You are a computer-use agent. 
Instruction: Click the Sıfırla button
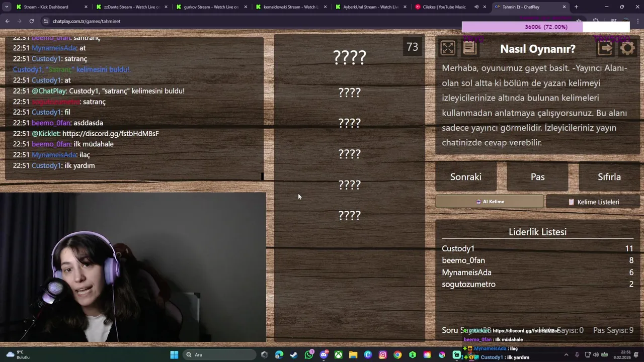(609, 177)
